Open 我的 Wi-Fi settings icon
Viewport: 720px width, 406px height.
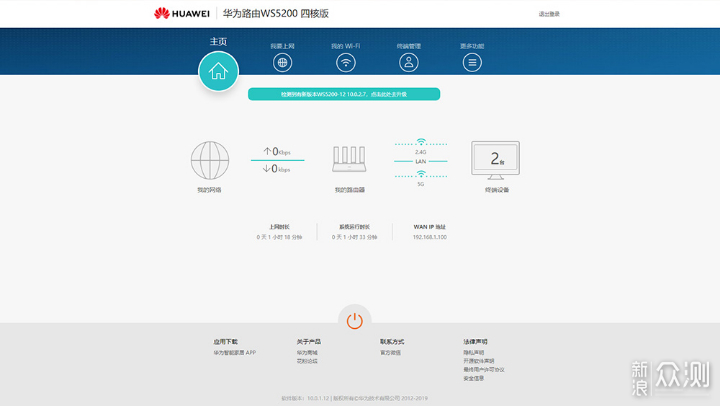[x=345, y=62]
